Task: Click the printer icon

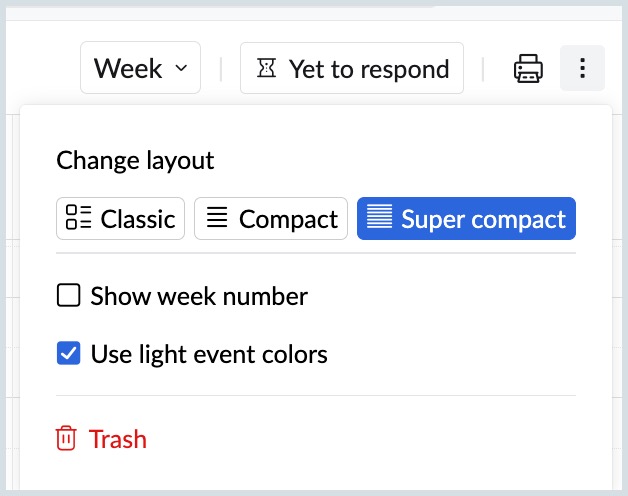Action: 528,69
